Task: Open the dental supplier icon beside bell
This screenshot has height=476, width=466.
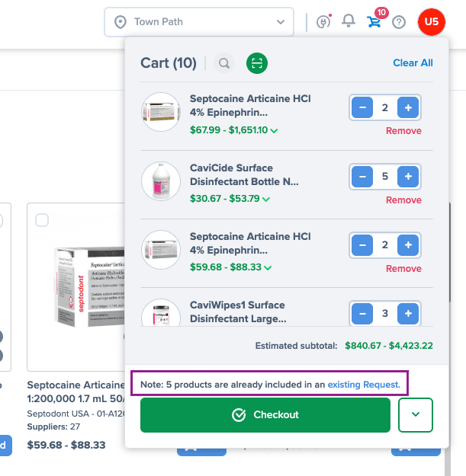Action: tap(323, 22)
